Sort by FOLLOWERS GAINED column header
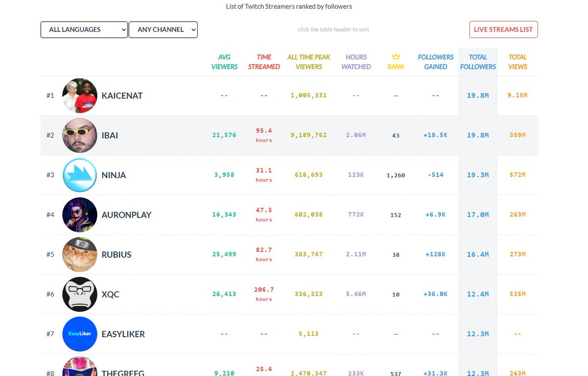 point(435,62)
